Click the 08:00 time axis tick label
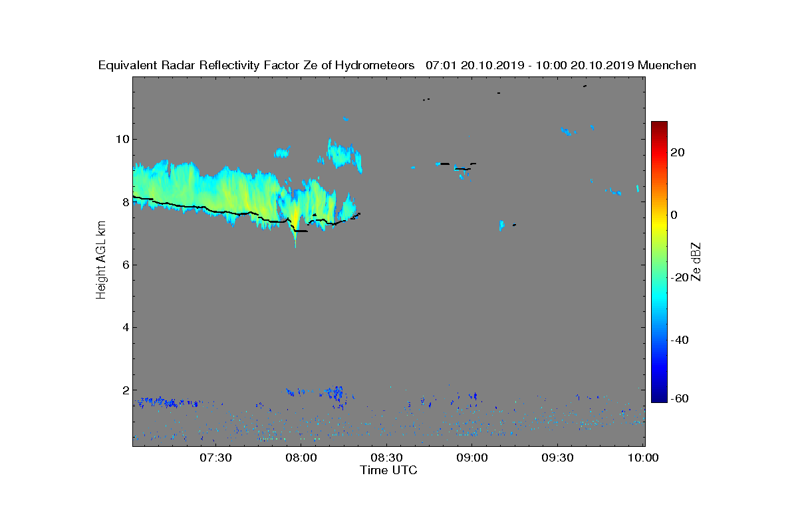This screenshot has height=532, width=798. click(301, 458)
